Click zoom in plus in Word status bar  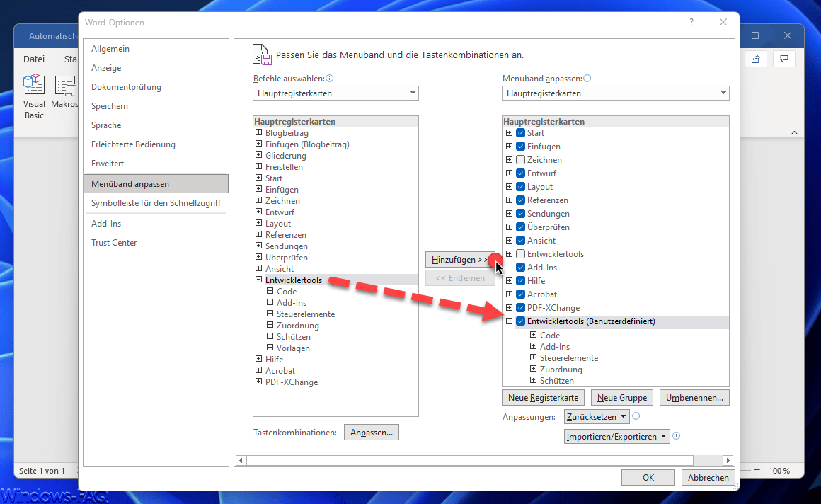pos(757,471)
